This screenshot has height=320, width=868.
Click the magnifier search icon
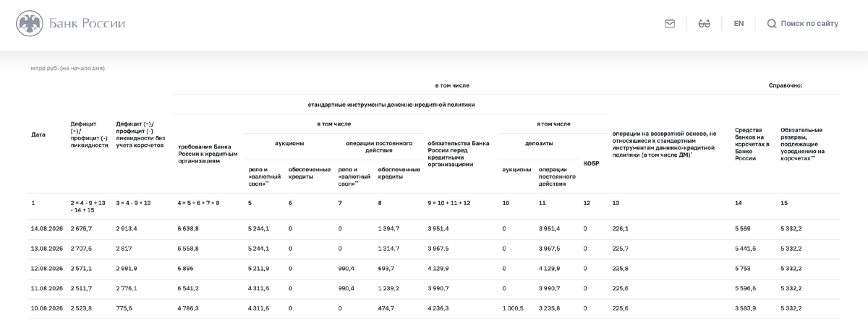(x=772, y=24)
